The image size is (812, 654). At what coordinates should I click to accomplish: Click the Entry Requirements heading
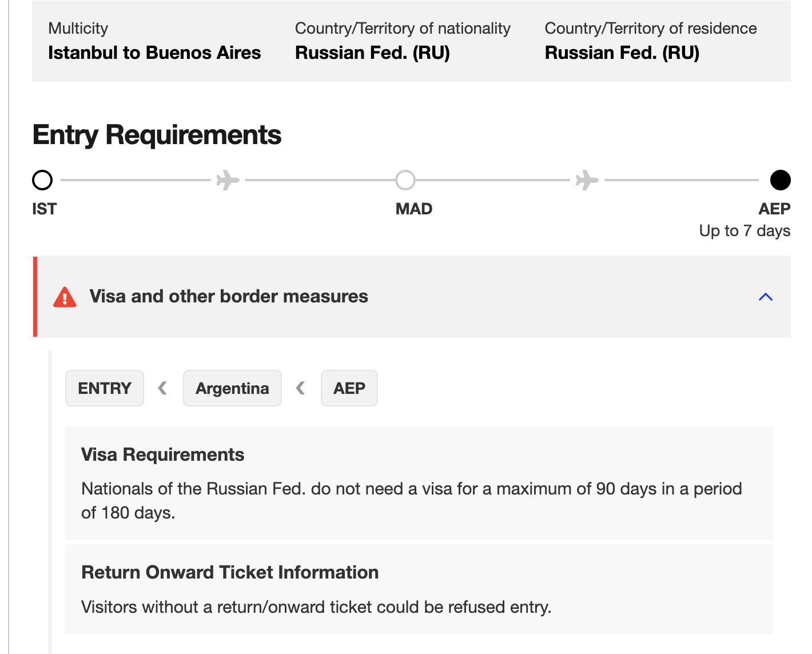coord(157,135)
